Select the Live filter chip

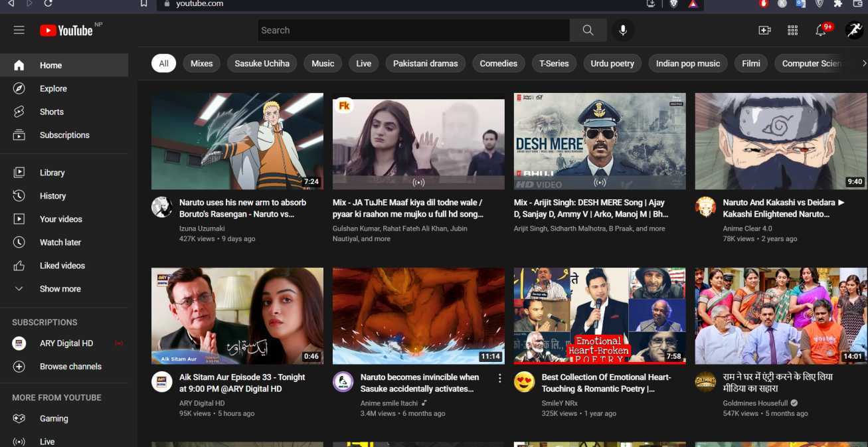[x=364, y=64]
